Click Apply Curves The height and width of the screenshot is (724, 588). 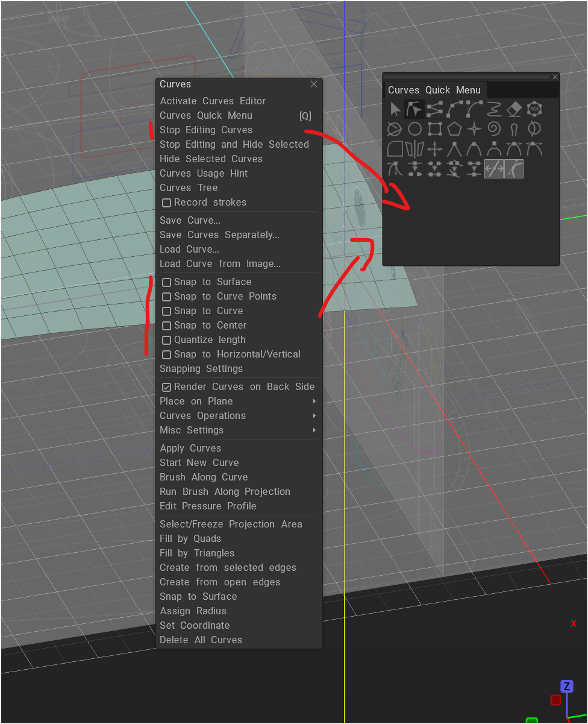(x=190, y=449)
